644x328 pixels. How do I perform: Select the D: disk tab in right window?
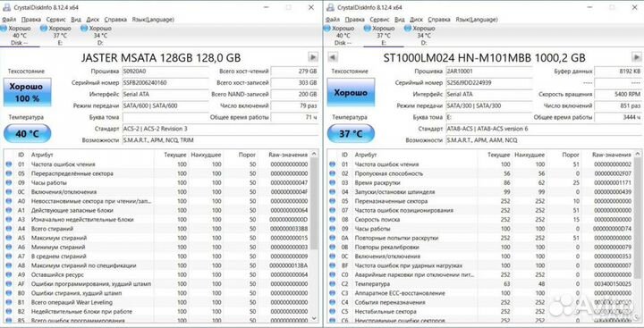click(420, 36)
